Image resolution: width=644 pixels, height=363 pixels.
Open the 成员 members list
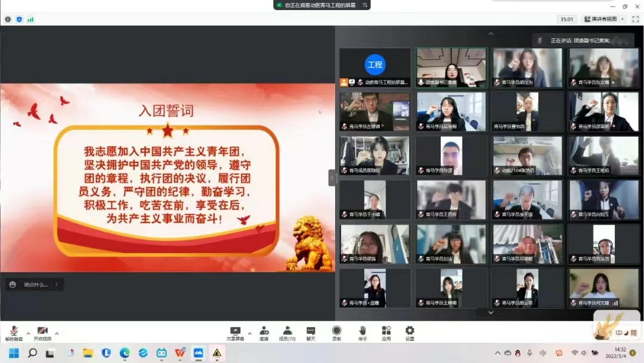(x=287, y=331)
